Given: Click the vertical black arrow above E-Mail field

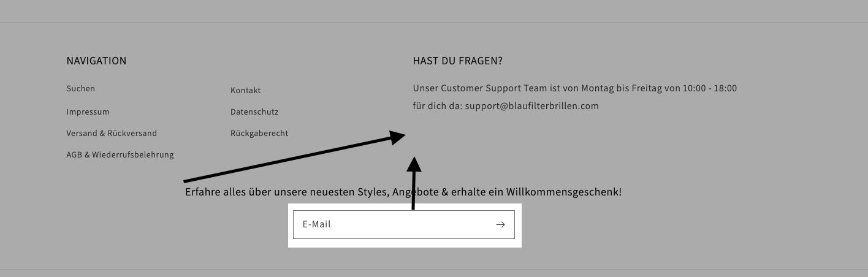Looking at the screenshot, I should (x=414, y=183).
